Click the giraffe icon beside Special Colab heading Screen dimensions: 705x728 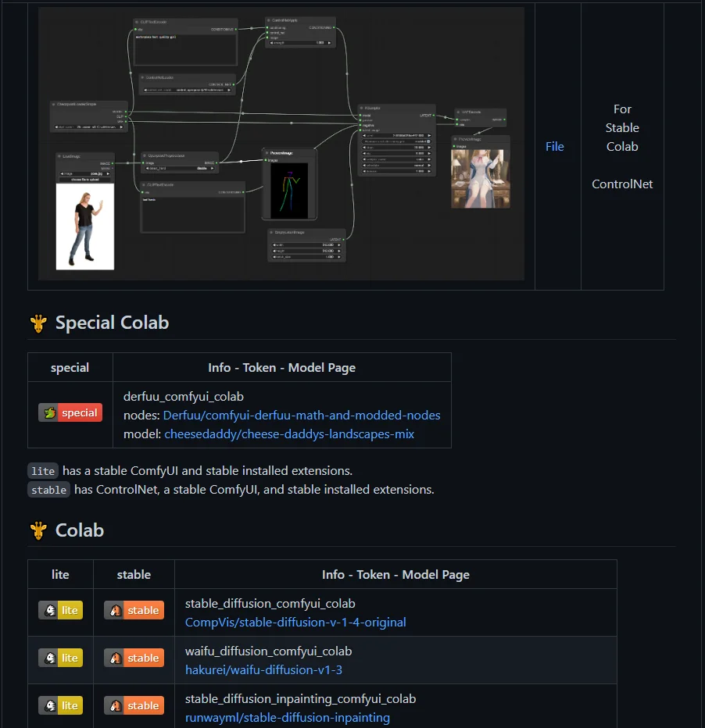(x=38, y=323)
